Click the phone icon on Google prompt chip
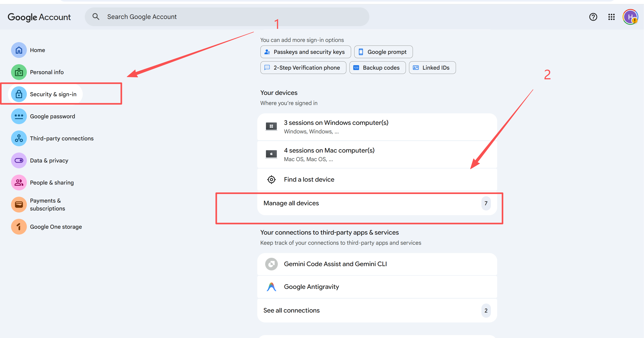Screen dimensions: 644x338 (x=361, y=52)
